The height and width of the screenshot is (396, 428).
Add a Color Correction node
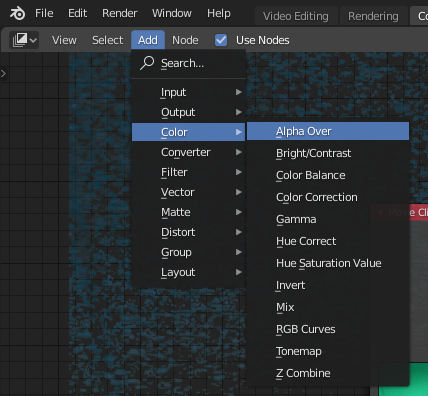pyautogui.click(x=328, y=197)
